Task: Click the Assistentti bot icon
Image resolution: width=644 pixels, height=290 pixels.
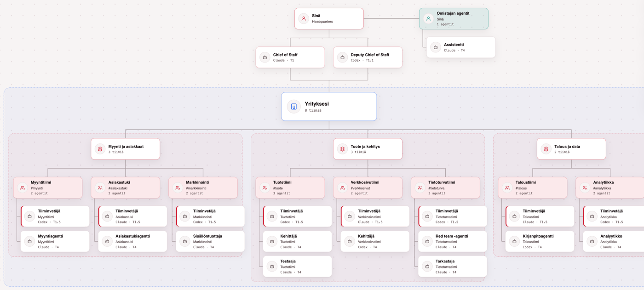Action: point(436,47)
